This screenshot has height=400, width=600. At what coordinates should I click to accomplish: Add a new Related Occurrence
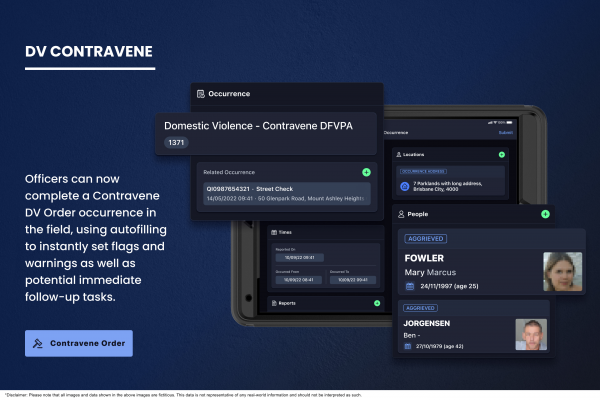(x=366, y=173)
